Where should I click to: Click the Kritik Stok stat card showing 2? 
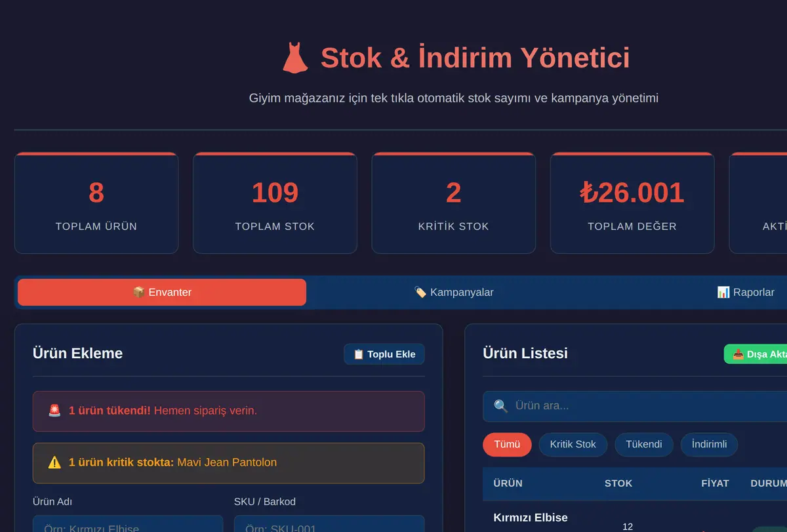(454, 203)
